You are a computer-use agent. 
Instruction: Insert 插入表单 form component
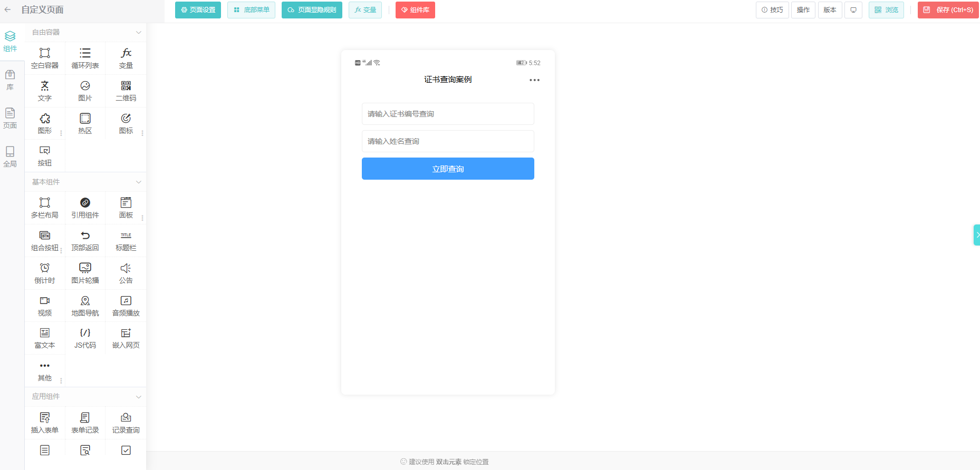[x=45, y=423]
